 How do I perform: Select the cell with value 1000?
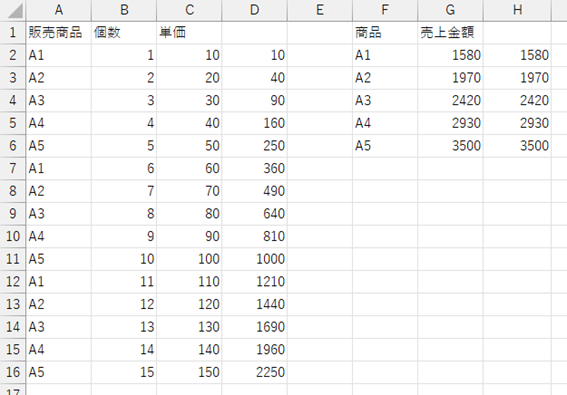tap(255, 259)
